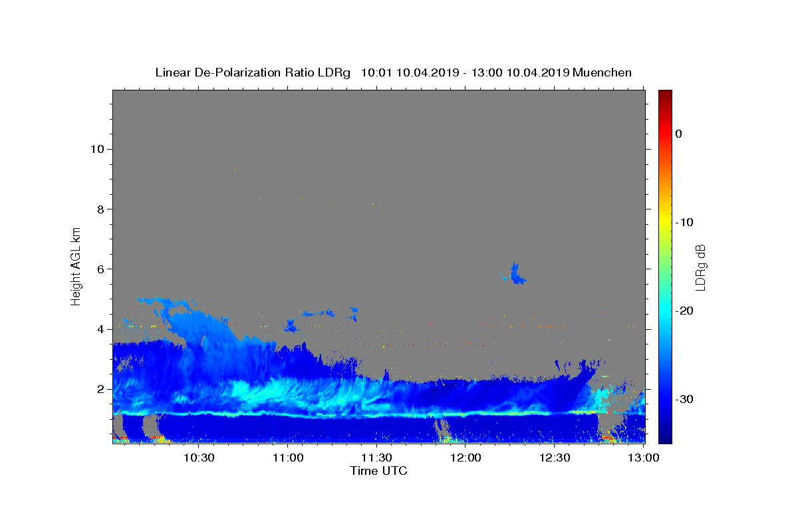
Task: Click the height tick label 4
Action: 100,329
